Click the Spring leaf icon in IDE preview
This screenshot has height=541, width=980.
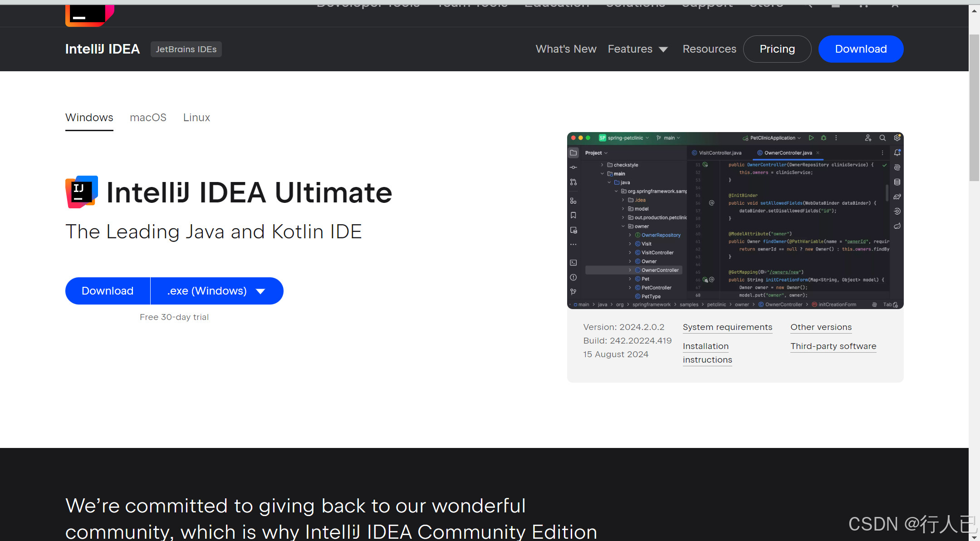tap(897, 226)
